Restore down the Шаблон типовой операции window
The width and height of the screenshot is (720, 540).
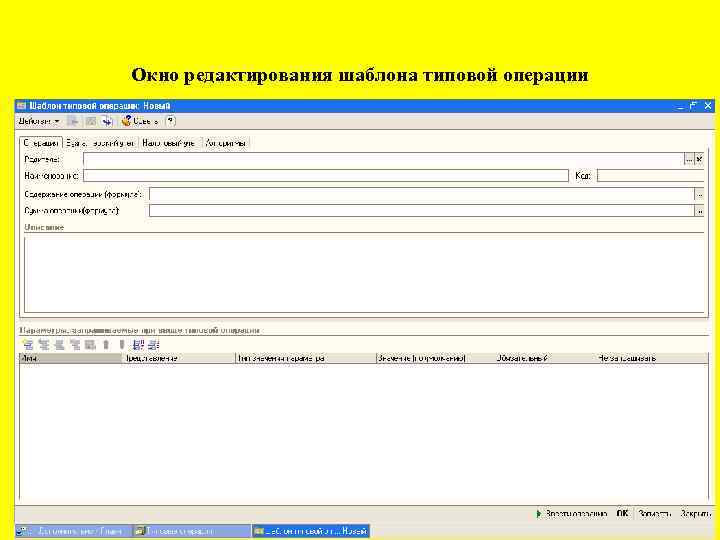[x=693, y=106]
